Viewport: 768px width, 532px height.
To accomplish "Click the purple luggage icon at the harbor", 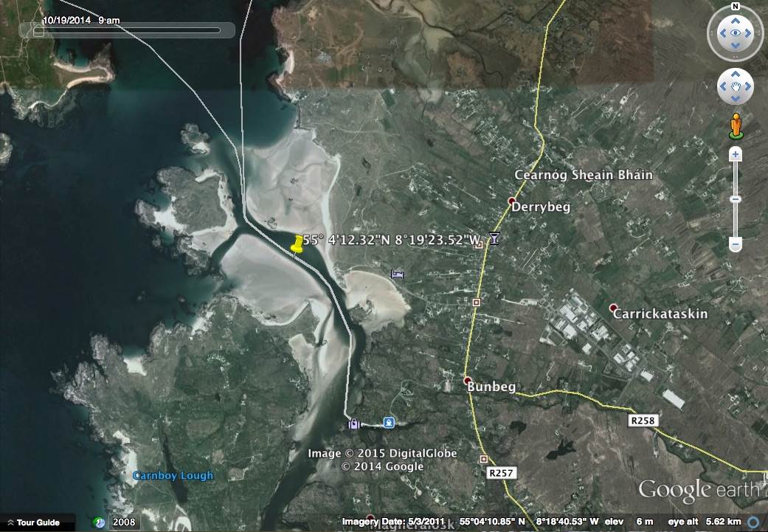I will click(x=354, y=424).
